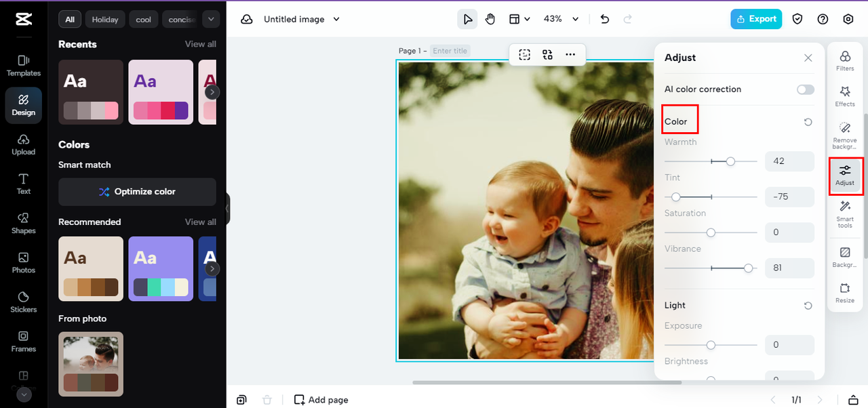Open the Text sidebar panel
This screenshot has width=868, height=408.
24,184
